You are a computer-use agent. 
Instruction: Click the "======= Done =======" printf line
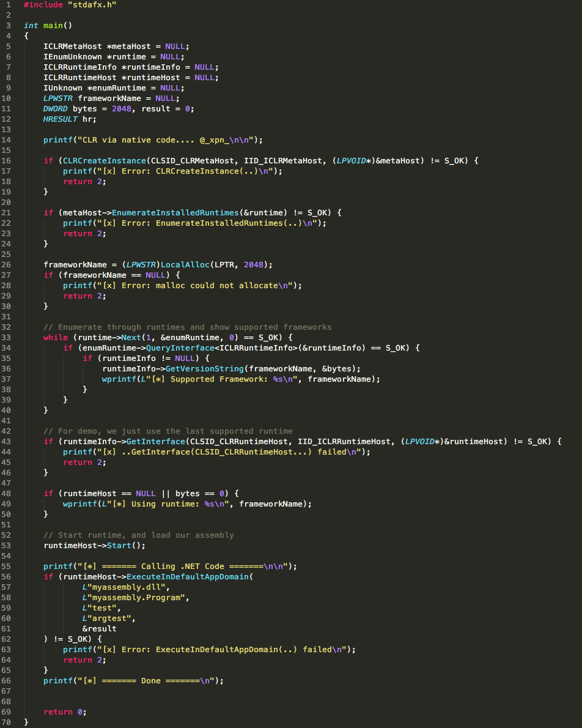[133, 681]
